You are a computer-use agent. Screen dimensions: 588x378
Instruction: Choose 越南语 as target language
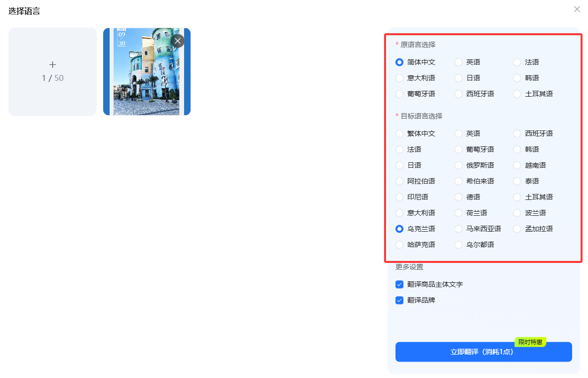[517, 165]
